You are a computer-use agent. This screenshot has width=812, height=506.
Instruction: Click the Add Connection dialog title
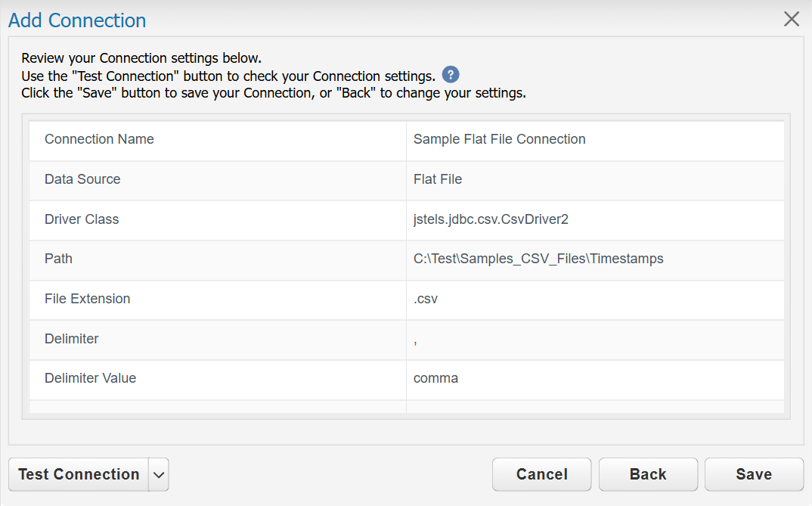tap(77, 20)
